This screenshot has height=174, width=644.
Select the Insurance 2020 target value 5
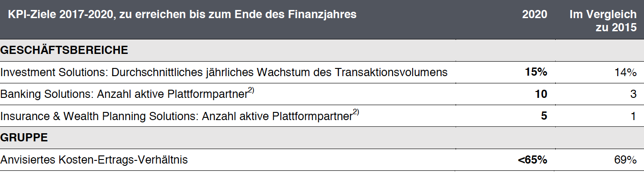click(544, 116)
